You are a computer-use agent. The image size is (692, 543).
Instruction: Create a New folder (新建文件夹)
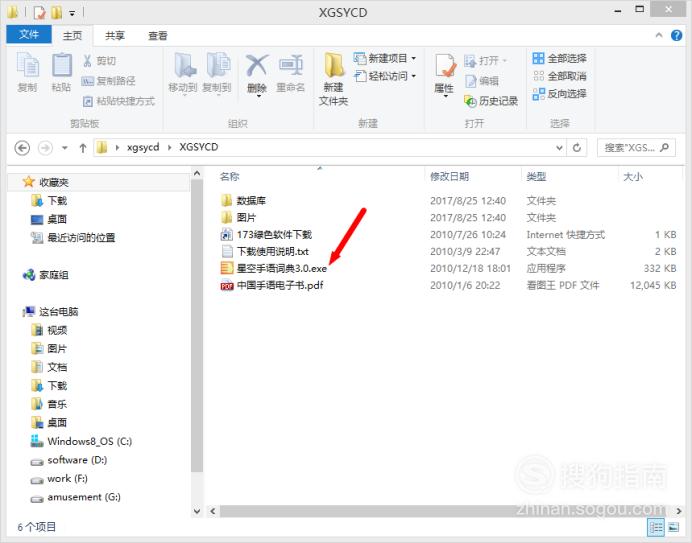[334, 79]
